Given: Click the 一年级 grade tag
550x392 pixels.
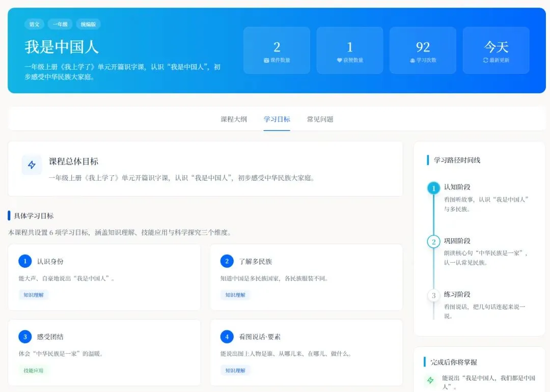Looking at the screenshot, I should click(60, 24).
